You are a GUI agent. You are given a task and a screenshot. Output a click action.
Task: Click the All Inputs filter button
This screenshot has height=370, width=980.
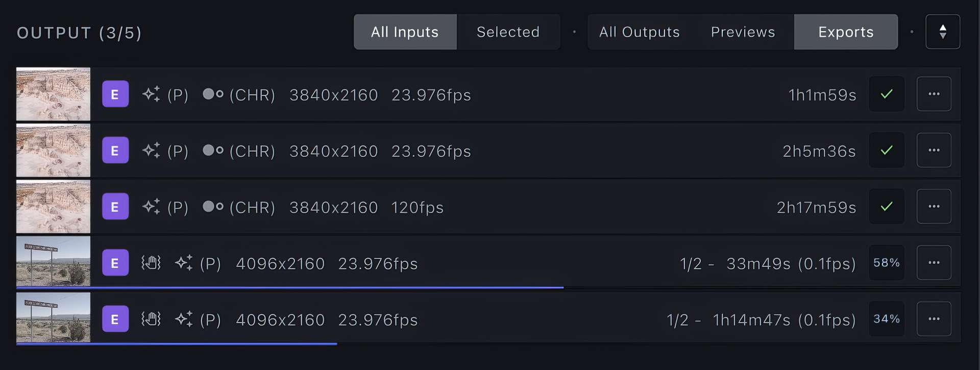click(x=405, y=32)
